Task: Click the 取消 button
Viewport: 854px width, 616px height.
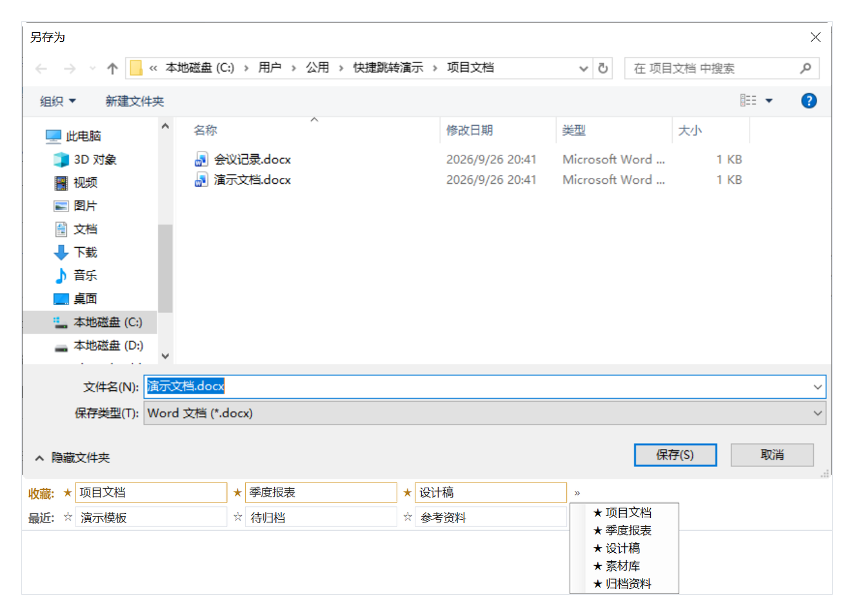Action: click(772, 455)
